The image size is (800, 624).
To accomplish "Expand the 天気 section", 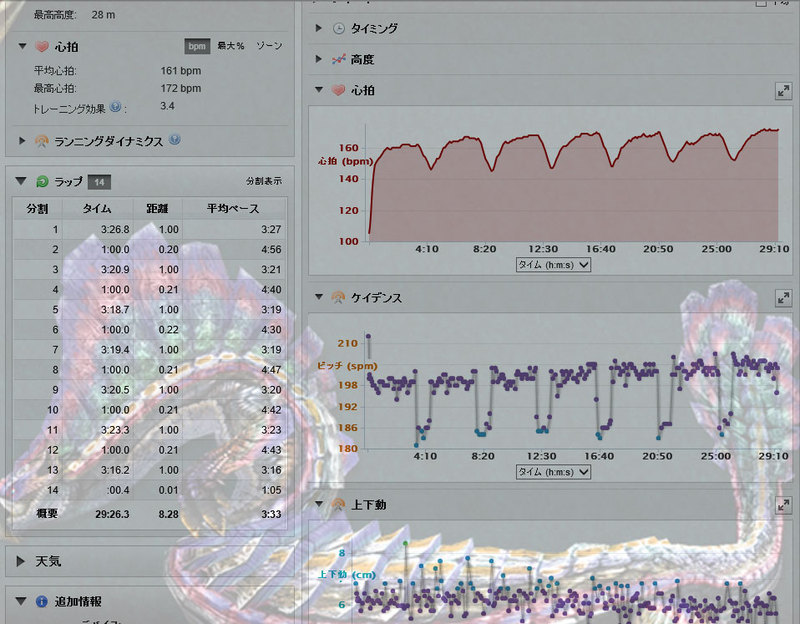I will point(21,561).
